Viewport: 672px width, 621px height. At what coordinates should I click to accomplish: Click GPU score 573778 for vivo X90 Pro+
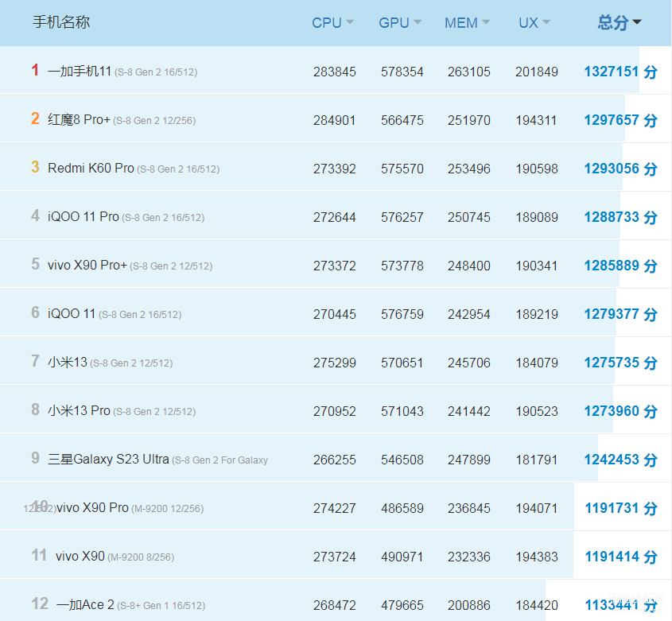[x=402, y=266]
